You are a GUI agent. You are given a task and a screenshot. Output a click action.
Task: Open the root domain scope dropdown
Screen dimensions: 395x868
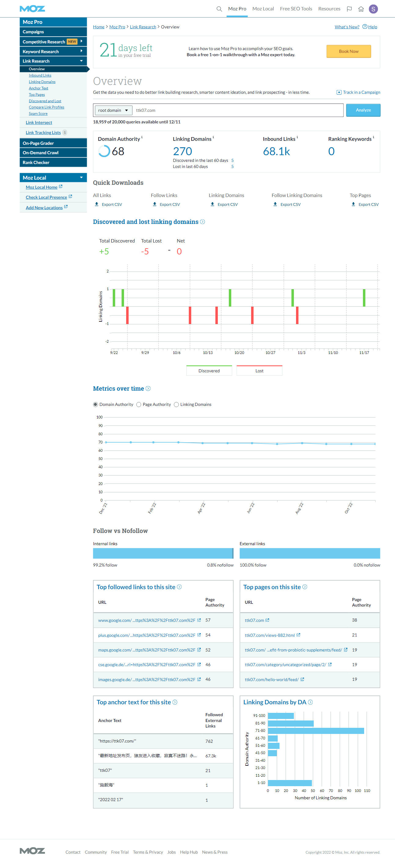pyautogui.click(x=113, y=110)
